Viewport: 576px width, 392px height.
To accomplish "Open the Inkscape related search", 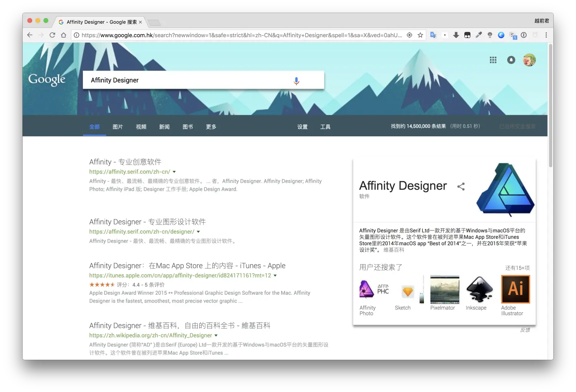I will tap(479, 293).
